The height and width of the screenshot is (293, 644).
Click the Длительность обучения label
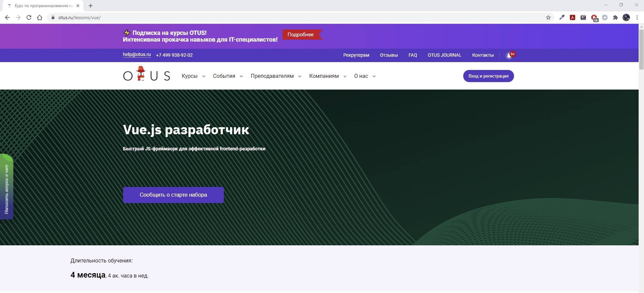pyautogui.click(x=101, y=260)
